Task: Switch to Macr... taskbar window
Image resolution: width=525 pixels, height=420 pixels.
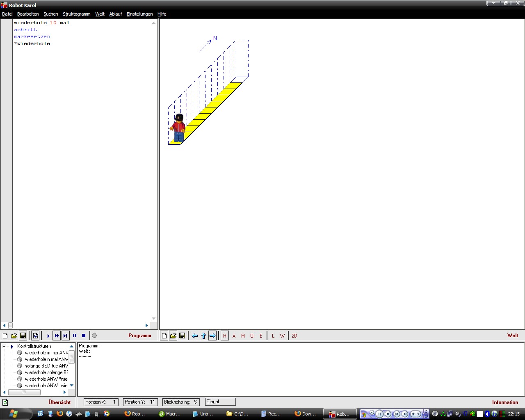Action: 170,414
